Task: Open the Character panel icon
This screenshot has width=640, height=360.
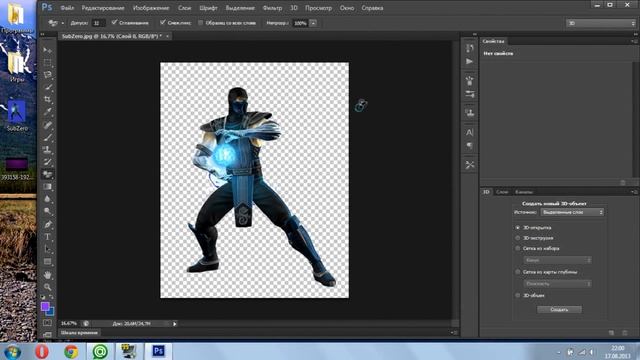Action: coord(470,132)
